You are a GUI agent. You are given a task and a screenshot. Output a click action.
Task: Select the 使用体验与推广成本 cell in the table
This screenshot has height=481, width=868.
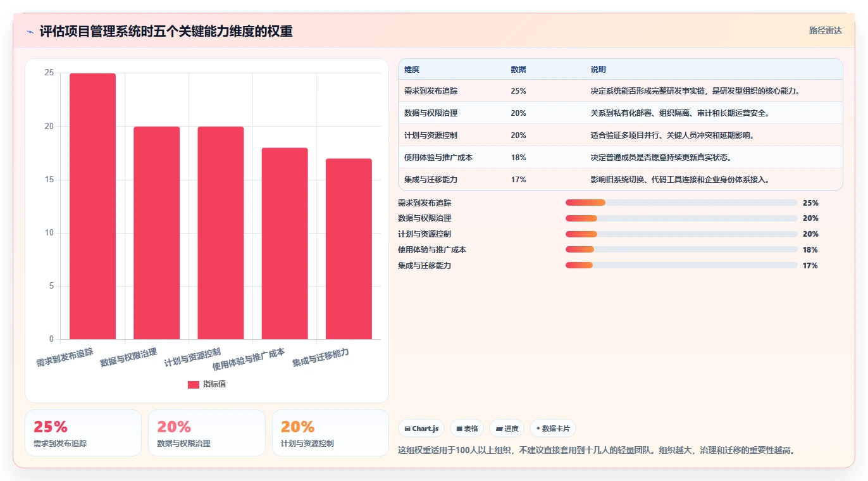coord(438,158)
